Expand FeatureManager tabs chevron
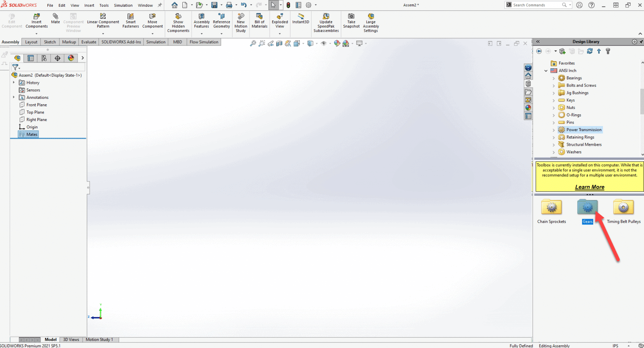Screen dimensions: 644x348 point(83,58)
